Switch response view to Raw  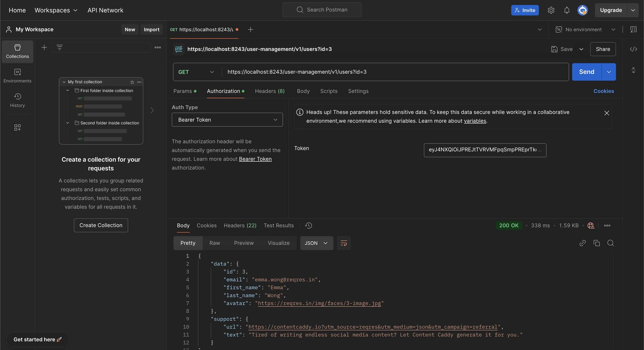214,243
